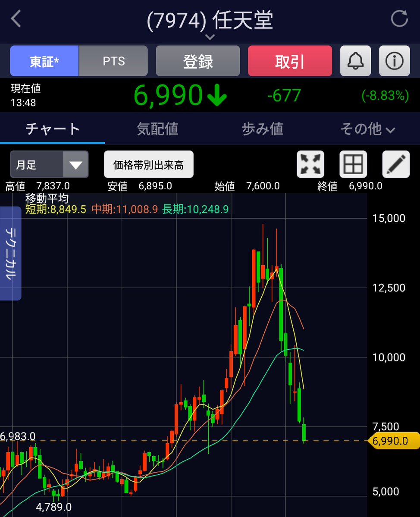Tap the 10,000 price axis label
This screenshot has height=517, width=420.
coord(389,357)
